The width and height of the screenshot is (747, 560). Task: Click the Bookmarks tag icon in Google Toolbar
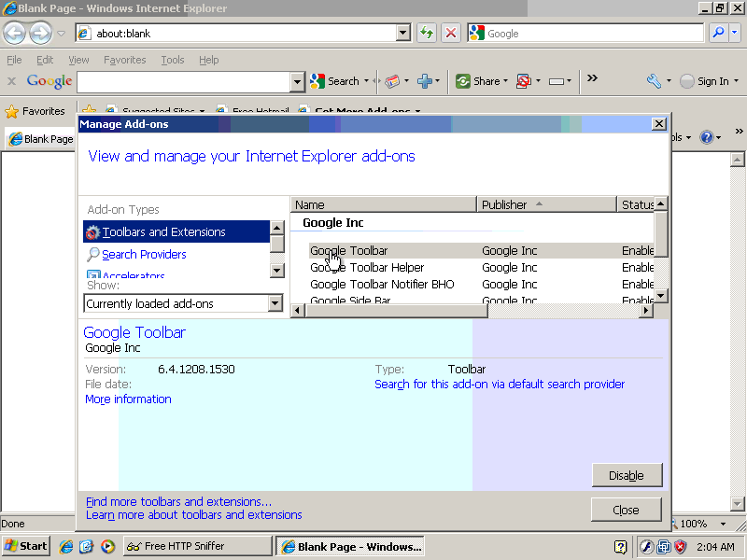(x=392, y=81)
